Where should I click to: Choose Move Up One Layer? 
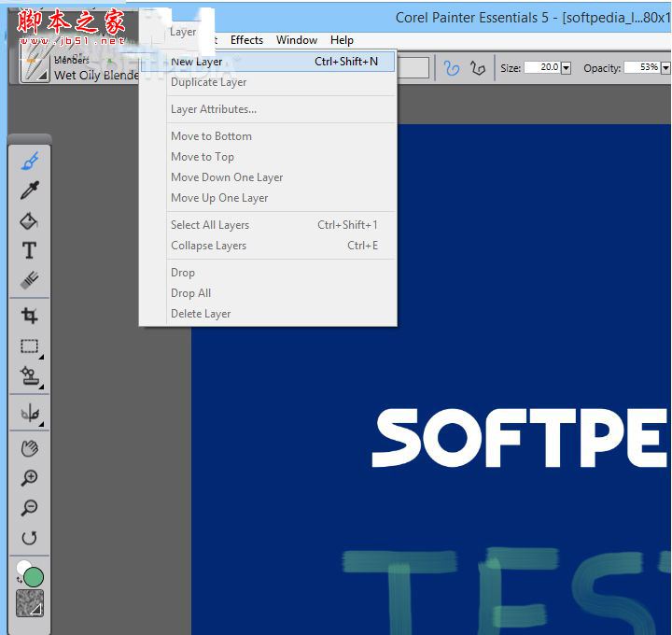tap(268, 198)
